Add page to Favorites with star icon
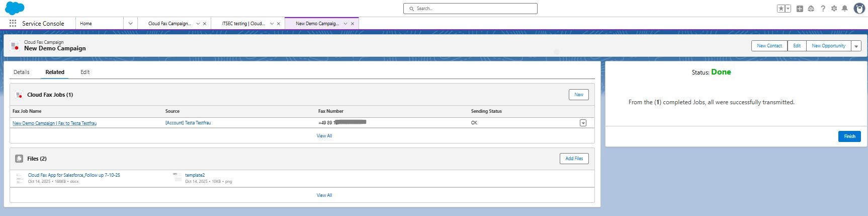The image size is (868, 216). (x=781, y=9)
